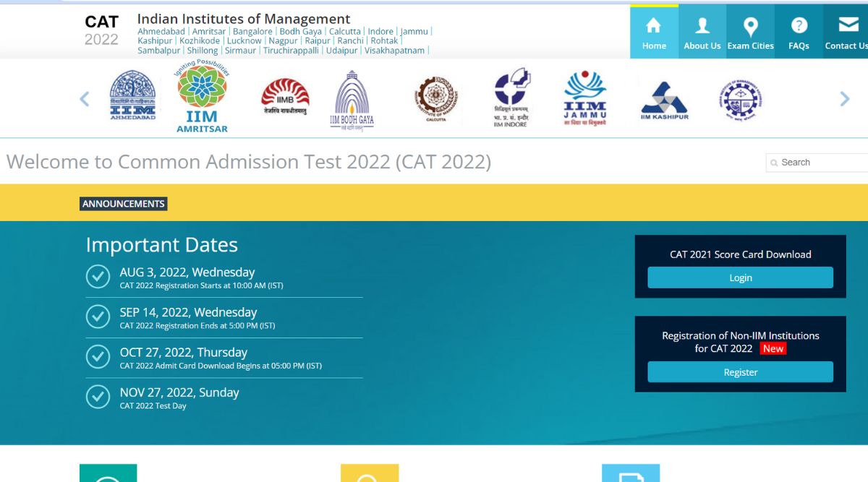Click the Ahmedabad link in header

tap(161, 32)
